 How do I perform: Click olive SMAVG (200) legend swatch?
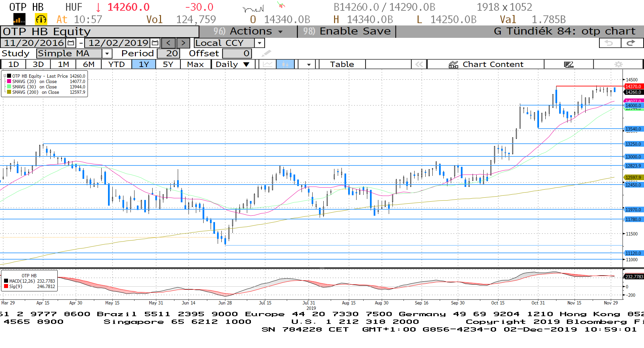[9, 92]
